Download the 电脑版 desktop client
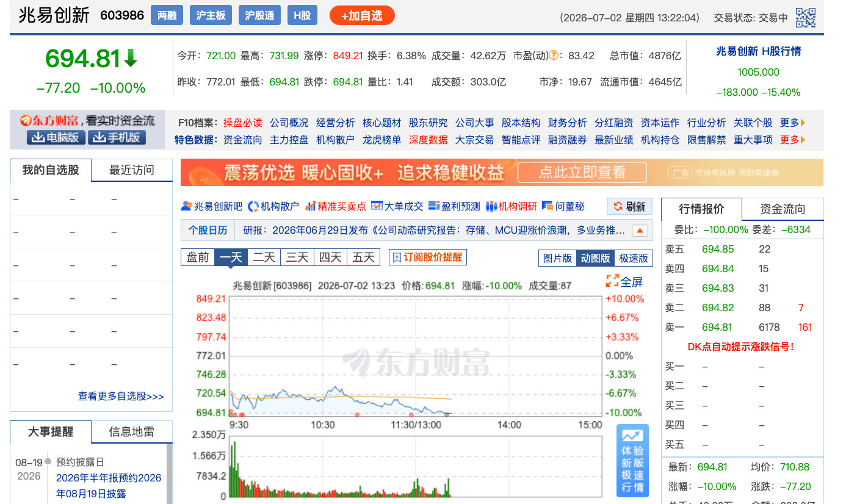846x504 pixels. (56, 137)
